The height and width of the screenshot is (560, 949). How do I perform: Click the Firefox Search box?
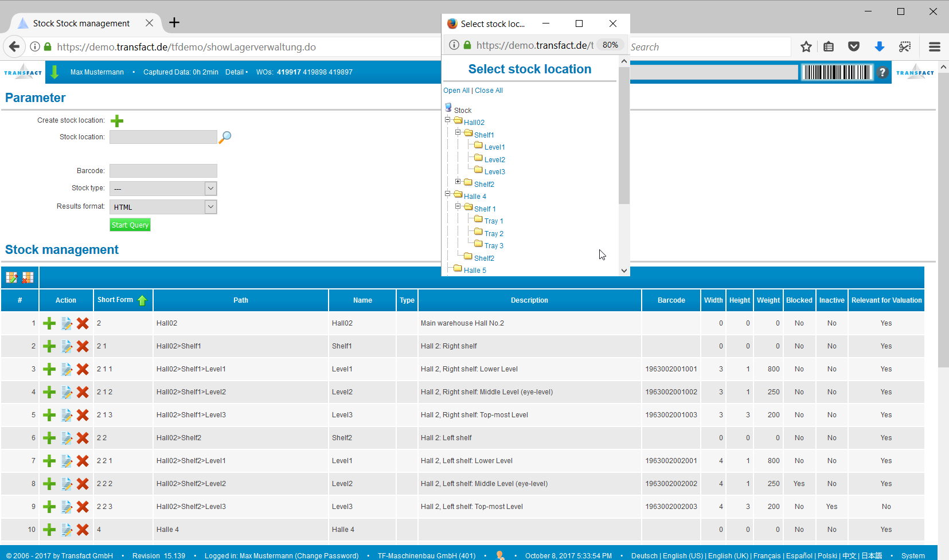pyautogui.click(x=710, y=47)
